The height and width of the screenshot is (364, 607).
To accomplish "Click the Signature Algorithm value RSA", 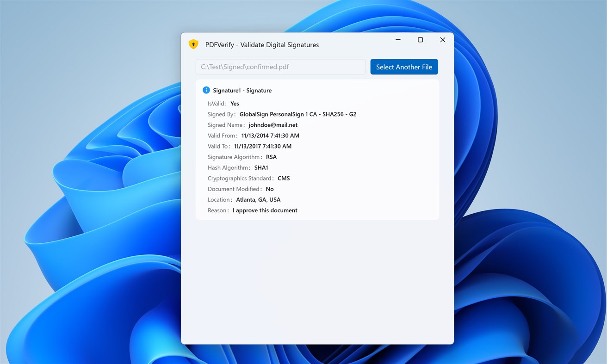I will tap(271, 157).
